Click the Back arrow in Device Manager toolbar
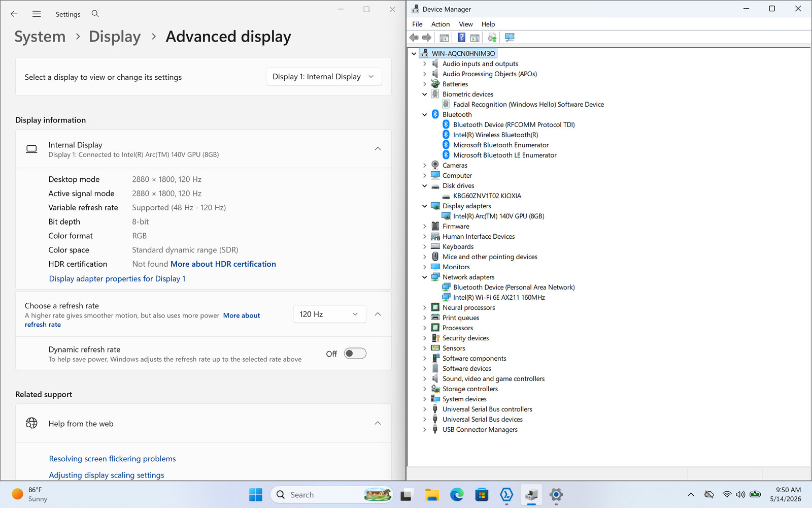This screenshot has height=508, width=812. [414, 38]
